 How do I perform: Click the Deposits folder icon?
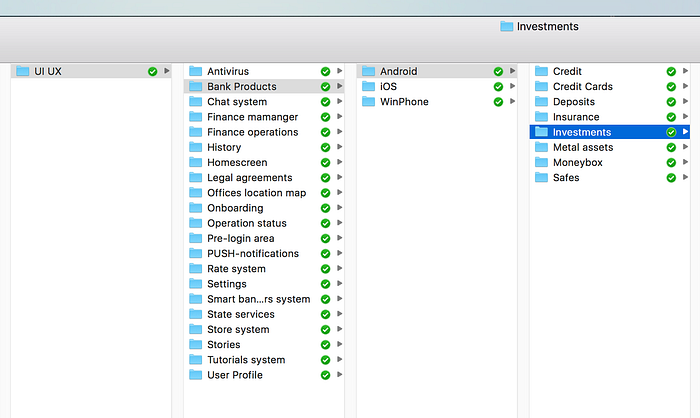tap(542, 101)
